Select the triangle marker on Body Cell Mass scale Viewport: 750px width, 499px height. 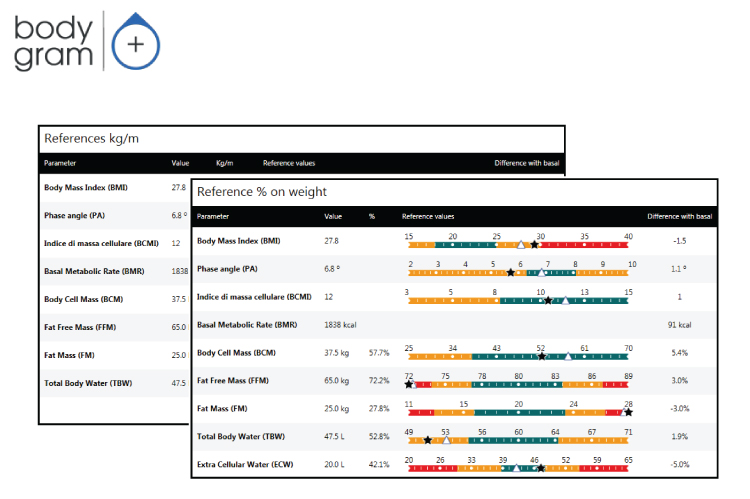[x=569, y=356]
